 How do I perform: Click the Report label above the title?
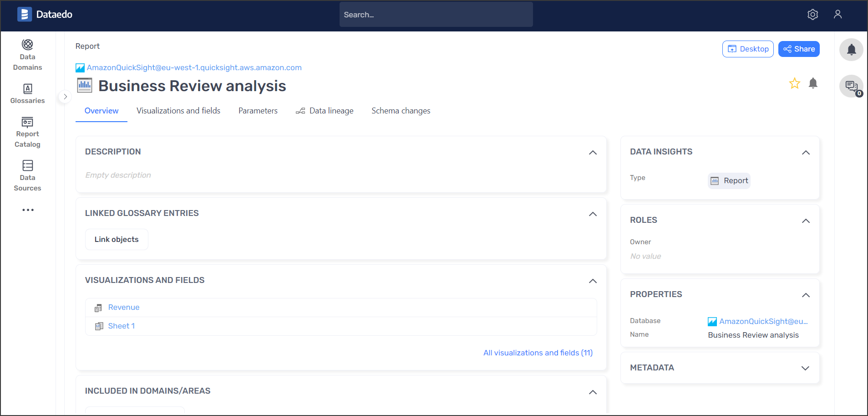tap(87, 46)
